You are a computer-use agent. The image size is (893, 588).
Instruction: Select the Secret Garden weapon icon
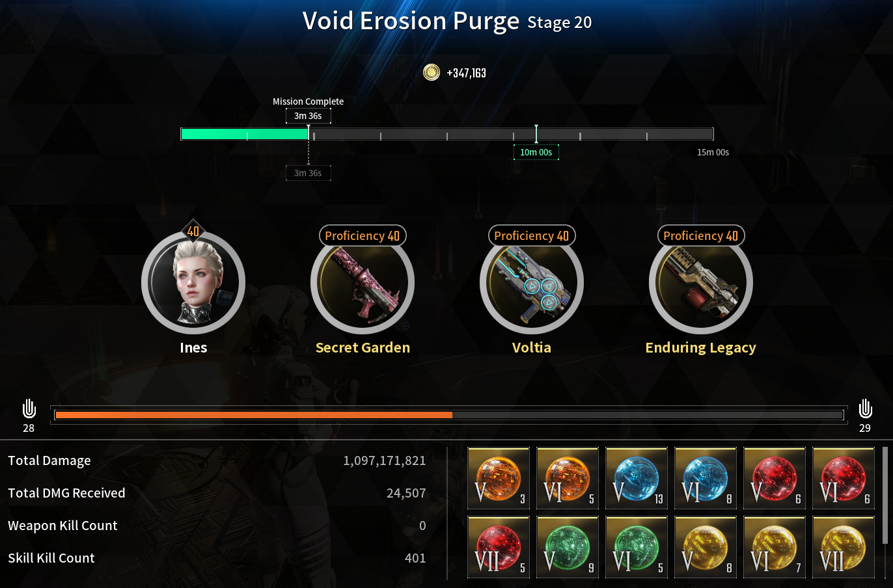[363, 282]
